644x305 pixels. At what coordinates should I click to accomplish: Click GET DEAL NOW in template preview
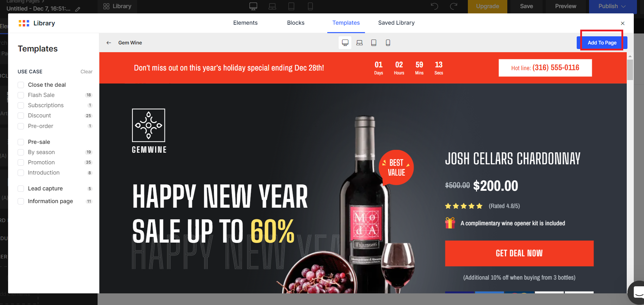519,253
